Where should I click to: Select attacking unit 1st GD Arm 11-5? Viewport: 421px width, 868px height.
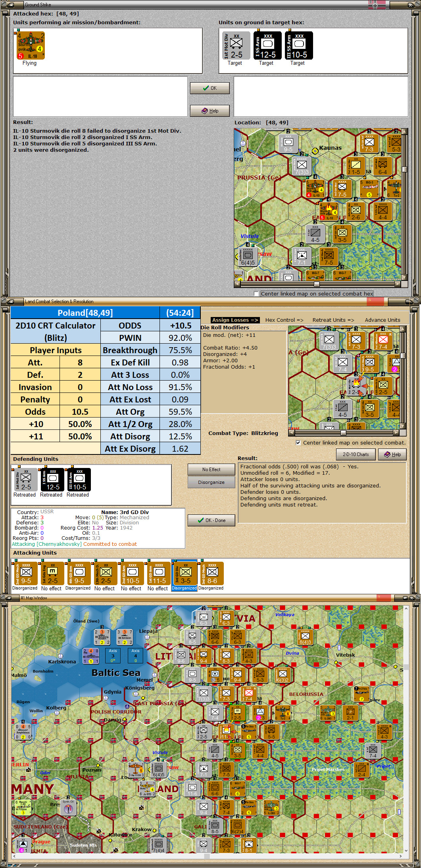(x=159, y=573)
